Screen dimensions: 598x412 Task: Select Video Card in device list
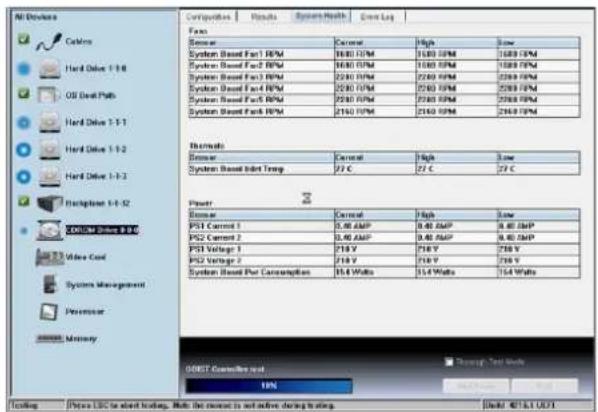pos(85,257)
